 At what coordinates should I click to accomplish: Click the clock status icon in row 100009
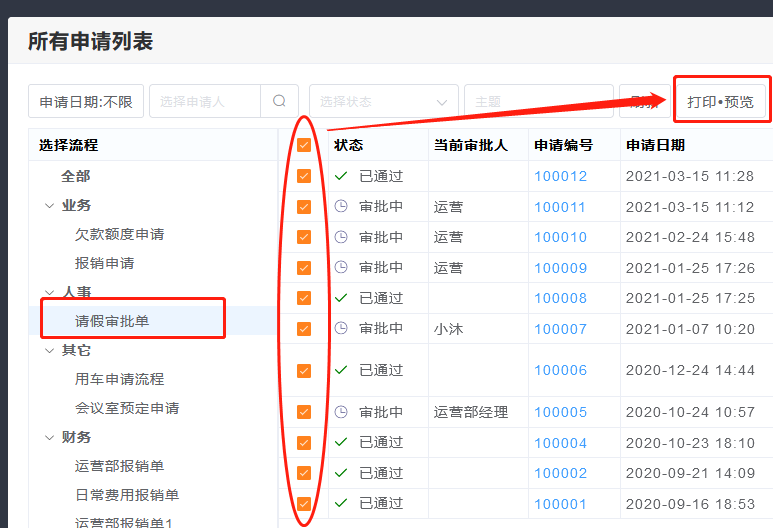pos(341,267)
